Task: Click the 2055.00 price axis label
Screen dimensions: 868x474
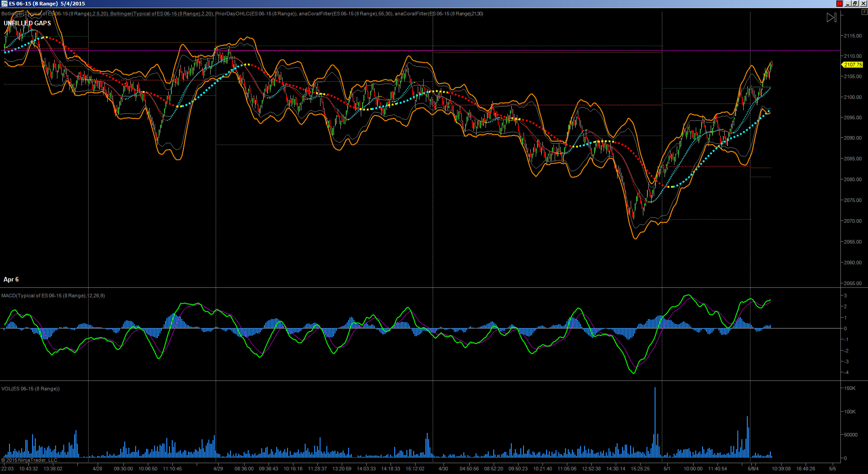Action: coord(853,283)
